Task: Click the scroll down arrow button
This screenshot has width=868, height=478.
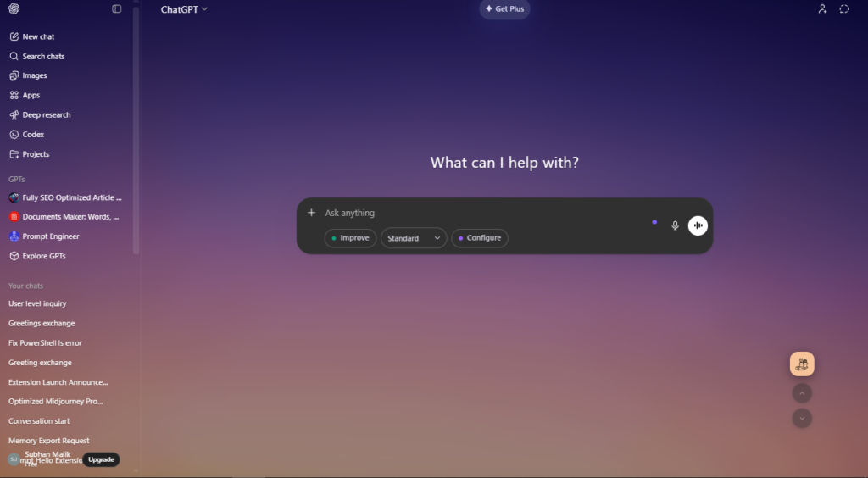Action: click(802, 418)
